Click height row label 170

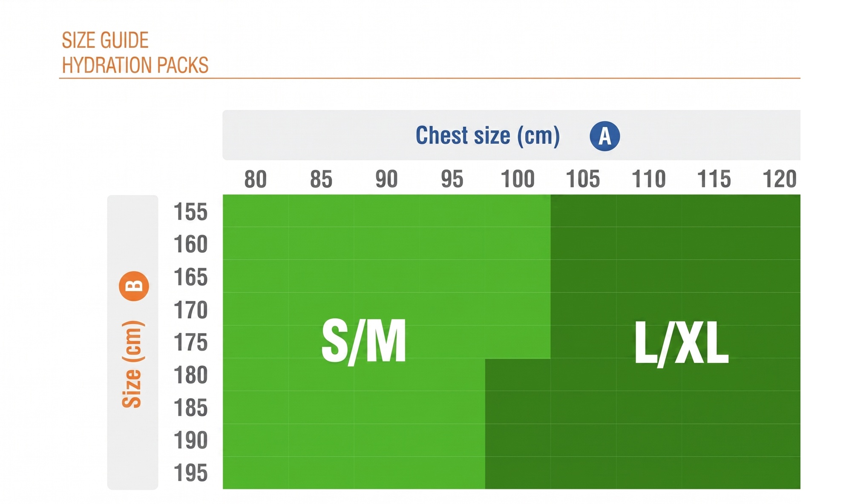pyautogui.click(x=190, y=310)
